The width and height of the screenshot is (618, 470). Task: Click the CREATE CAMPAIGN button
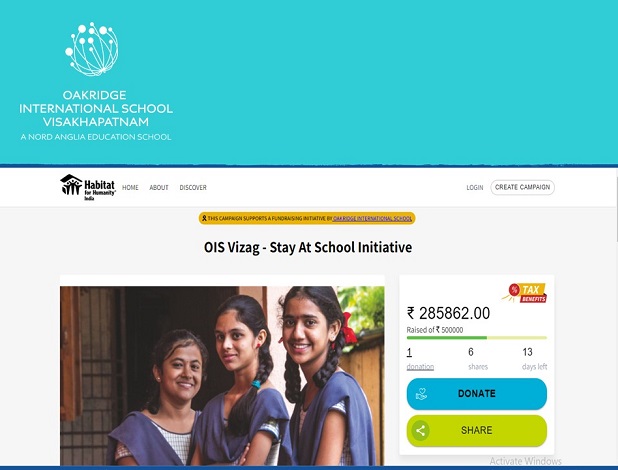pos(522,187)
